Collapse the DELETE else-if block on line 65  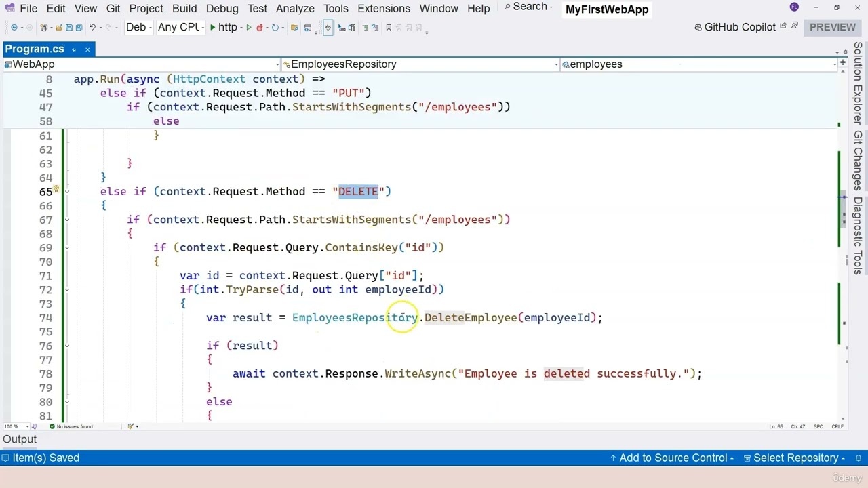(66, 192)
